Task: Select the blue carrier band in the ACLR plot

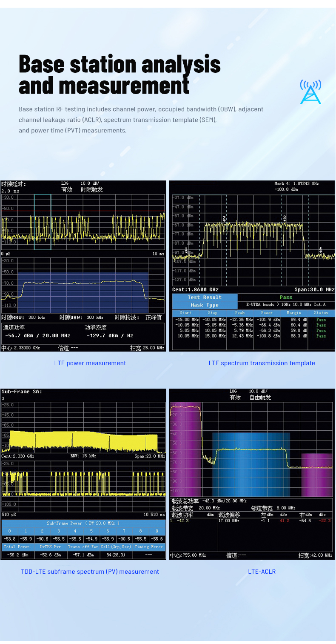Action: 251,464
